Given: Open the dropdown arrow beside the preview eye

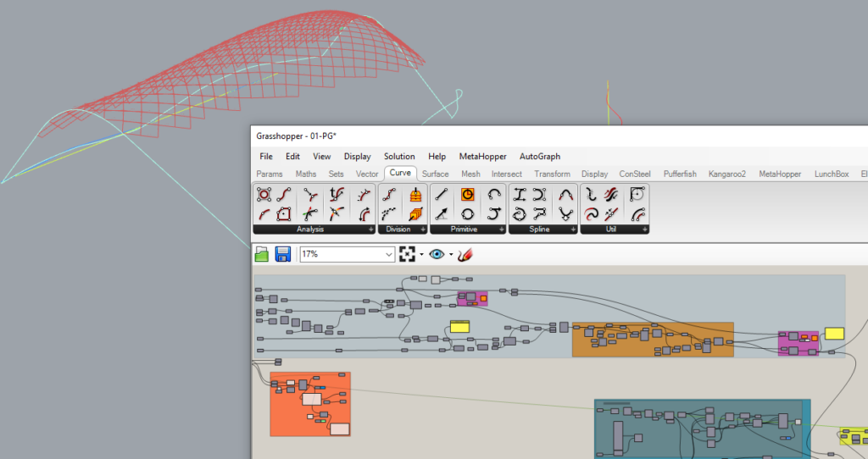Looking at the screenshot, I should click(x=451, y=255).
